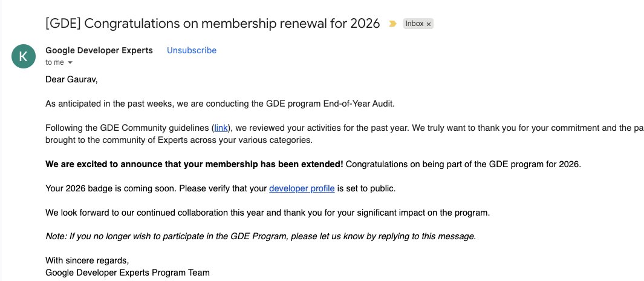Screen dimensions: 644x281
Task: Click the 'Dear Gaurav,' greeting
Action: (71, 79)
